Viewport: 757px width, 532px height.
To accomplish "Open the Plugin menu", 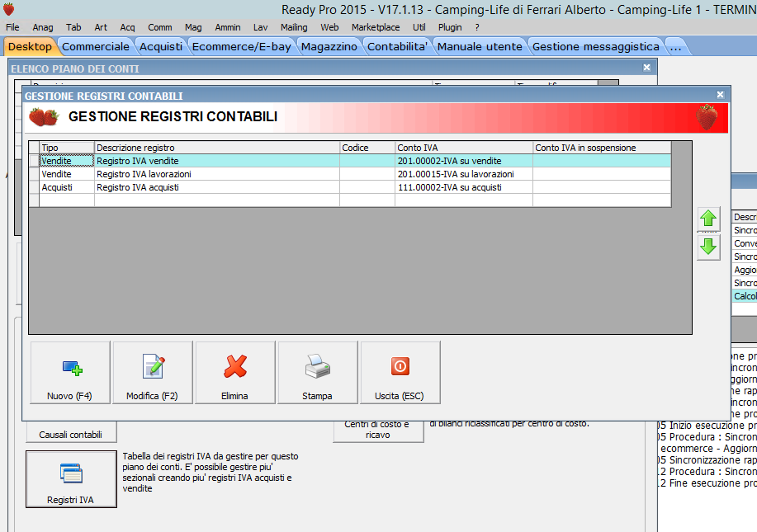I will point(450,27).
